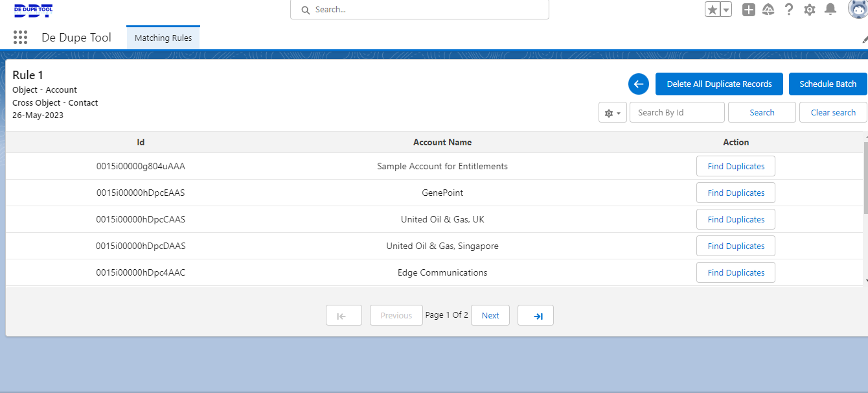This screenshot has width=868, height=393.
Task: Expand the favorites list dropdown arrow
Action: pyautogui.click(x=726, y=10)
